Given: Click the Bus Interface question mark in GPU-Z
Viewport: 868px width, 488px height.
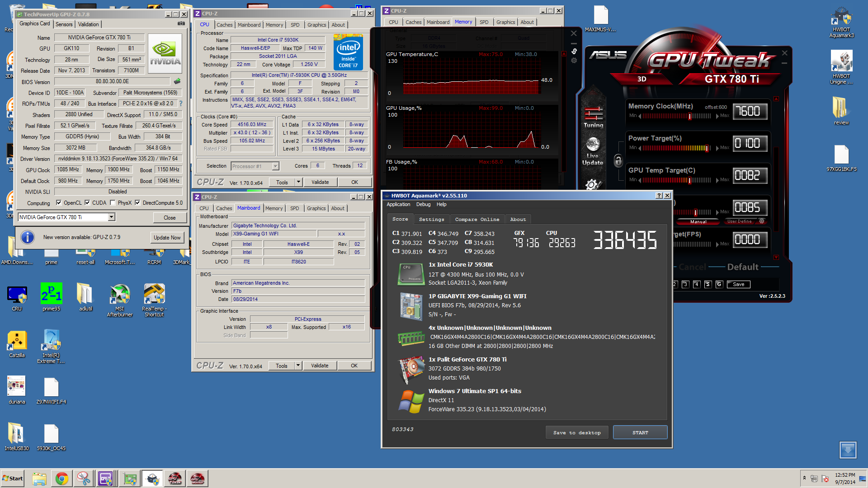Looking at the screenshot, I should (181, 103).
